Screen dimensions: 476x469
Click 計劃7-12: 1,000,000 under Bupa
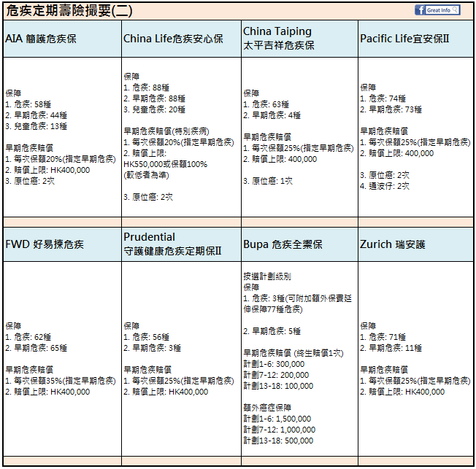[x=280, y=430]
